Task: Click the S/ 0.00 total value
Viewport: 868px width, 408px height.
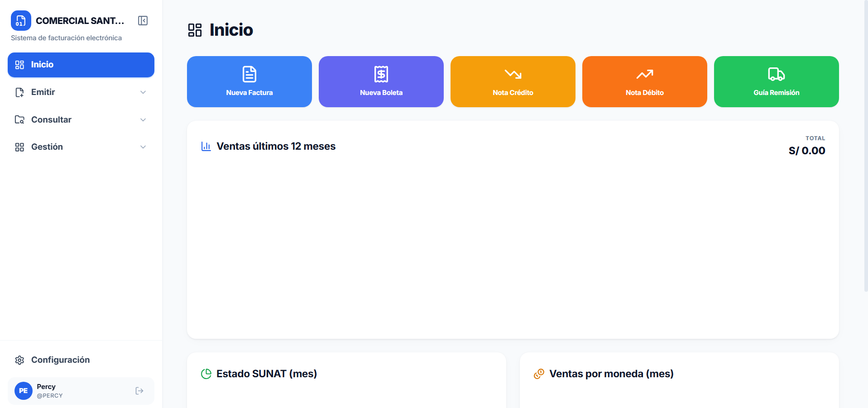Action: pos(807,151)
